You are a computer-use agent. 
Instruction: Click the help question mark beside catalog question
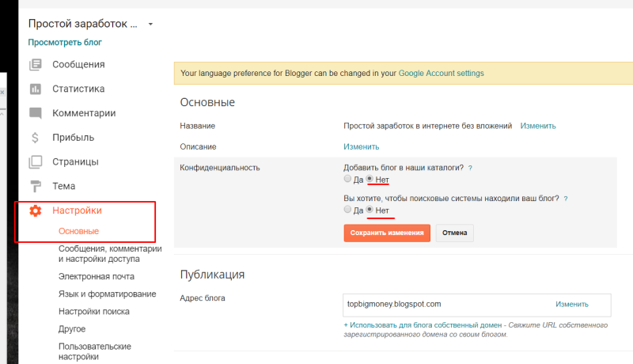470,169
